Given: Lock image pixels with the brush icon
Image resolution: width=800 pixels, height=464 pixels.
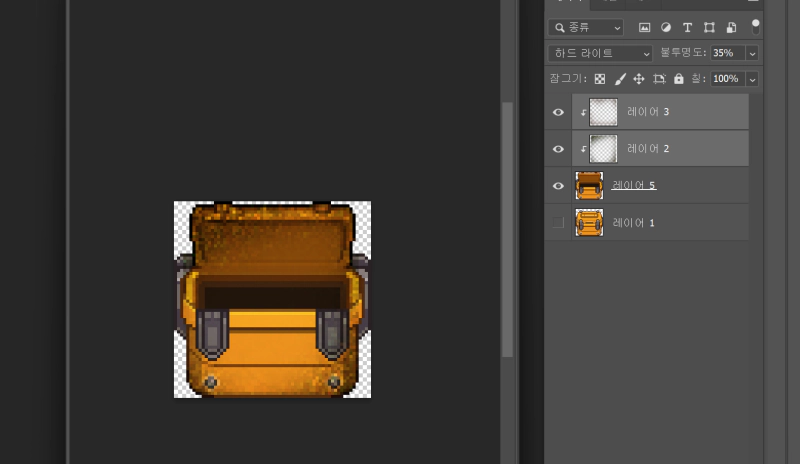Looking at the screenshot, I should click(x=620, y=79).
